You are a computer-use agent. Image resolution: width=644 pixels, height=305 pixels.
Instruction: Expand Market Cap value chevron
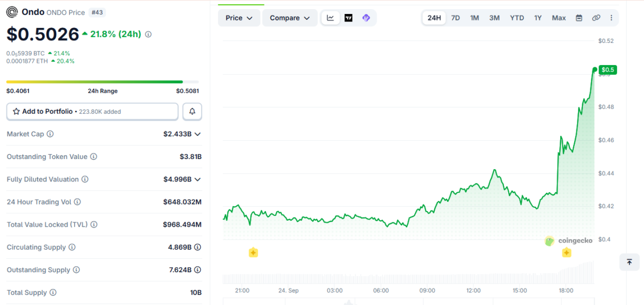click(197, 134)
